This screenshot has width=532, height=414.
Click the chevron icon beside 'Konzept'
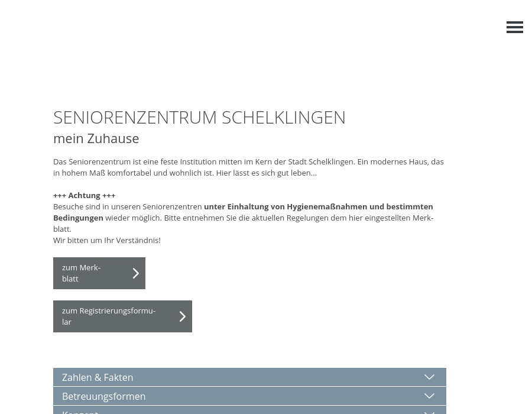coord(429,411)
